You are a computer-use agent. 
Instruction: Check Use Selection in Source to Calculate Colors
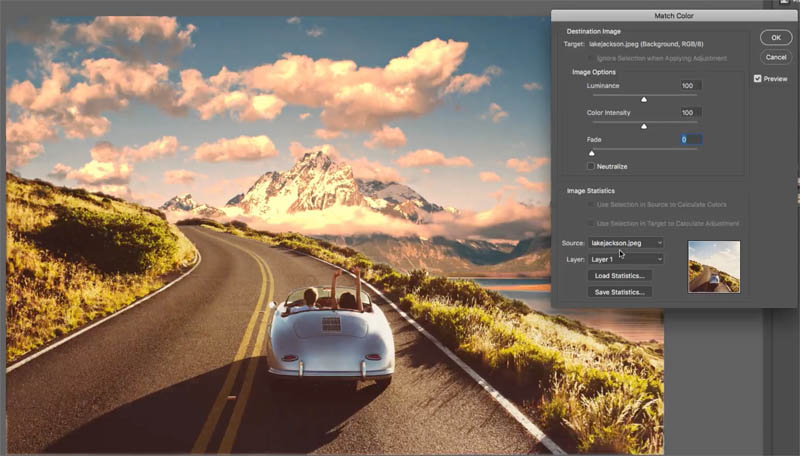pos(591,205)
